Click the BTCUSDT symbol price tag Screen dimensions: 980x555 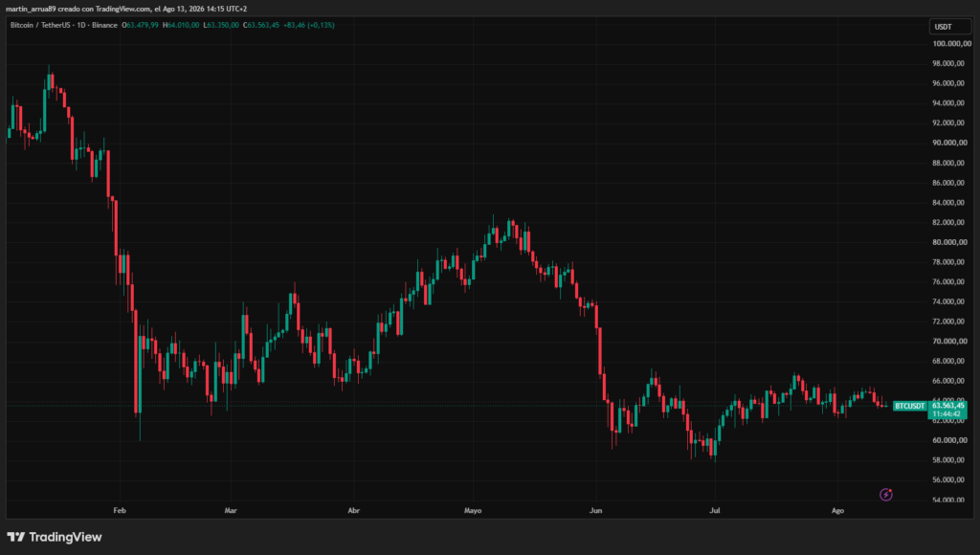coord(909,407)
